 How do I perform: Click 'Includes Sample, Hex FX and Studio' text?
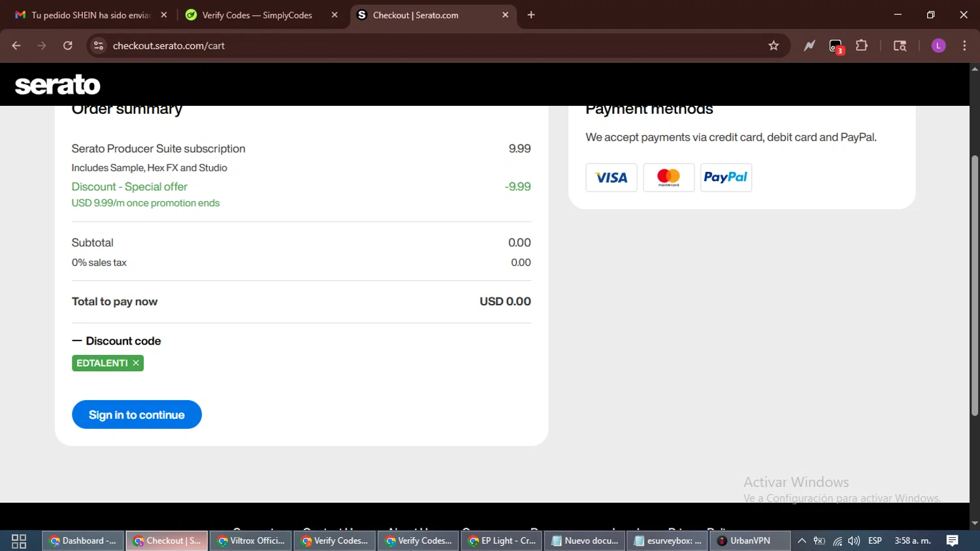click(x=150, y=168)
